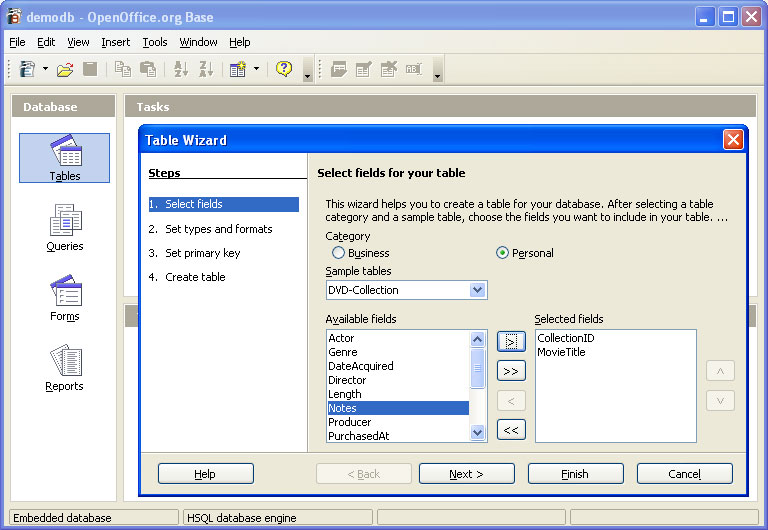768x530 pixels.
Task: Open the Tables section in Database pane
Action: coord(65,157)
